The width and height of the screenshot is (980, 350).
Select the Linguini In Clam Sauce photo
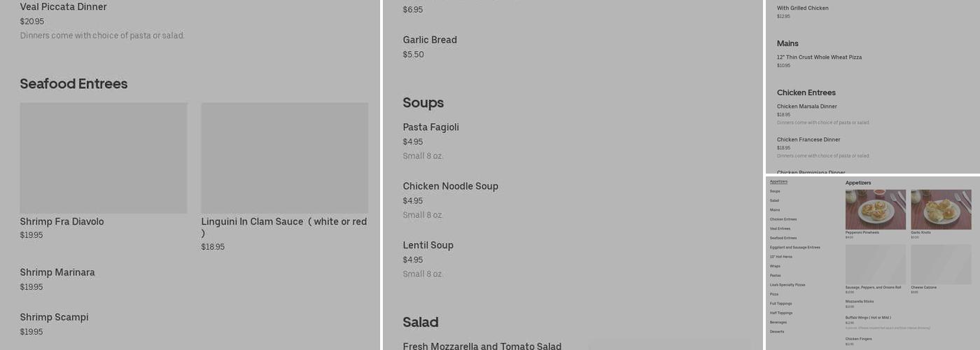point(284,157)
